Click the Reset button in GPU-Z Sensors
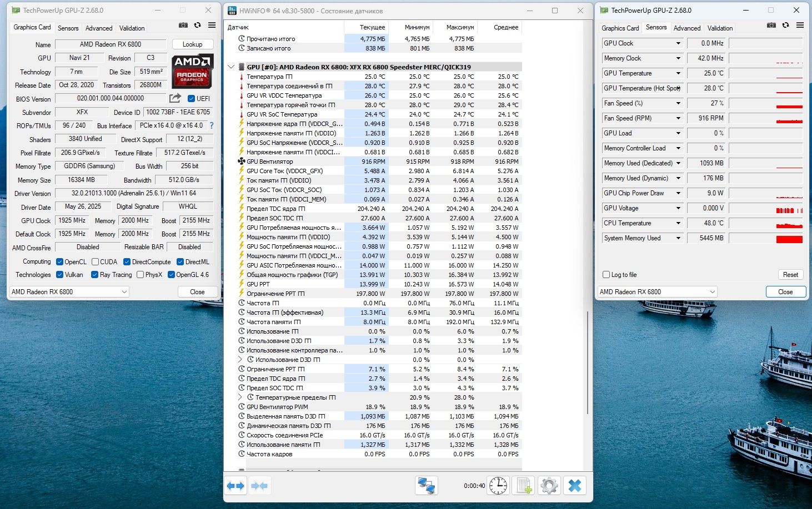Viewport: 812px width, 509px height. tap(790, 275)
